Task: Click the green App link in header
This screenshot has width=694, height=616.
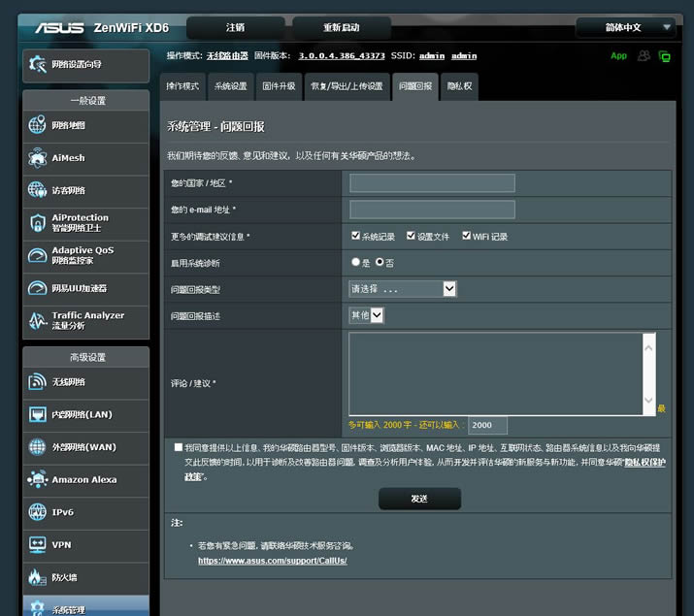Action: pos(618,55)
